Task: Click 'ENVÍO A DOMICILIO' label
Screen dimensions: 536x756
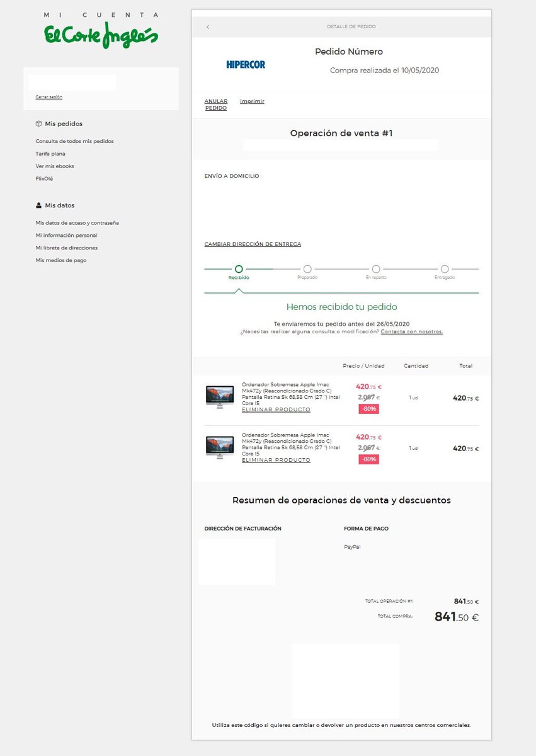Action: tap(232, 176)
